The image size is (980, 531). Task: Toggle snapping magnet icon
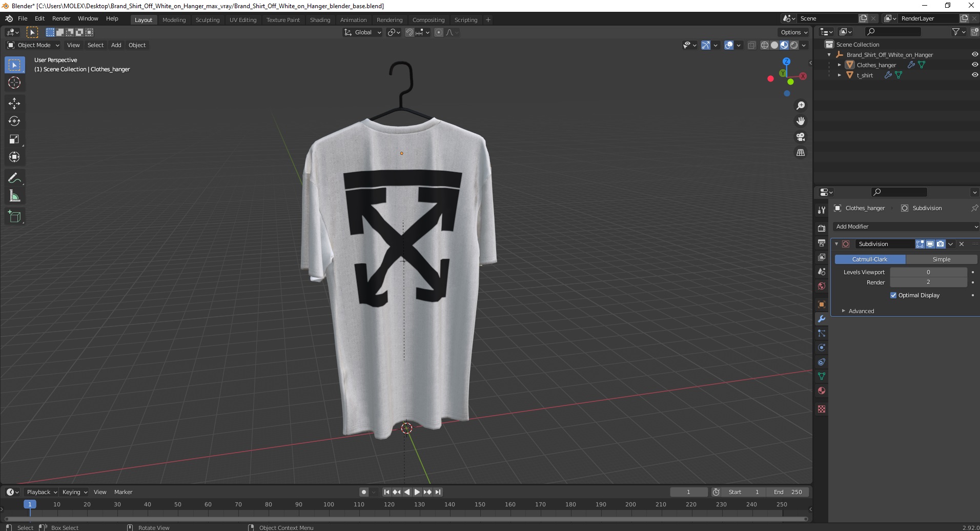(409, 32)
